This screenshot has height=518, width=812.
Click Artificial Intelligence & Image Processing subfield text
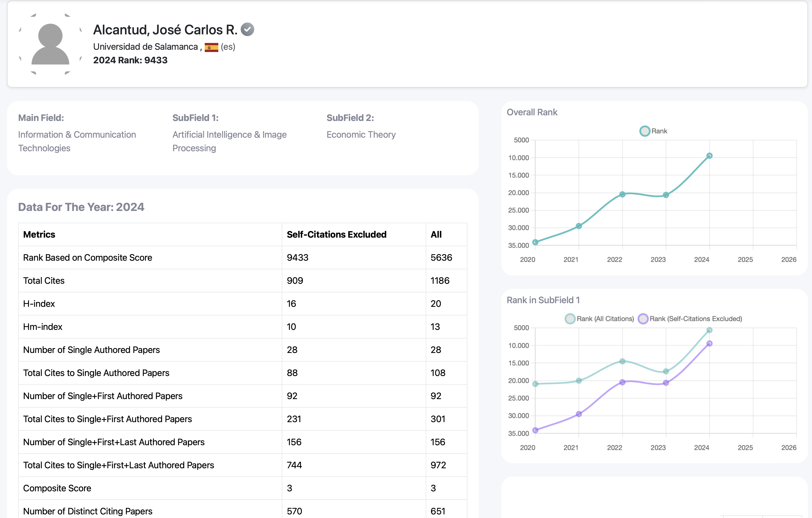[229, 141]
